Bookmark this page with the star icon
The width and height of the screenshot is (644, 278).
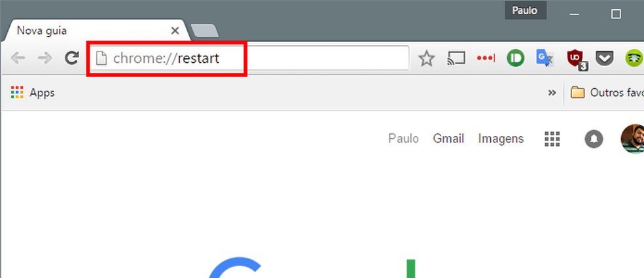(427, 59)
